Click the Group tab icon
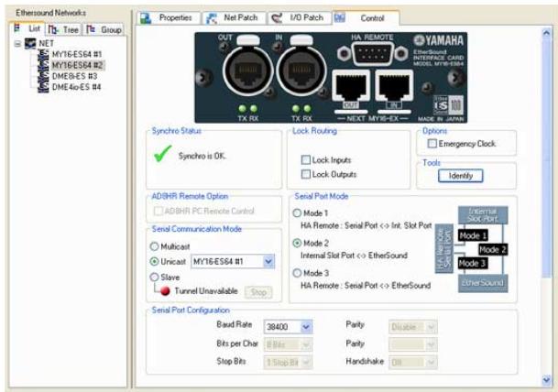Screen dimensions: 558x392 tap(91, 28)
